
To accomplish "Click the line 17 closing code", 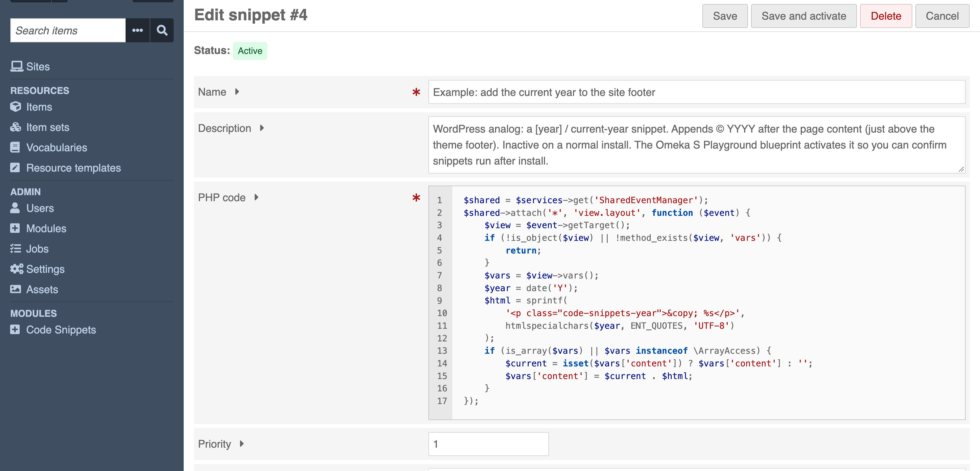I will point(471,401).
